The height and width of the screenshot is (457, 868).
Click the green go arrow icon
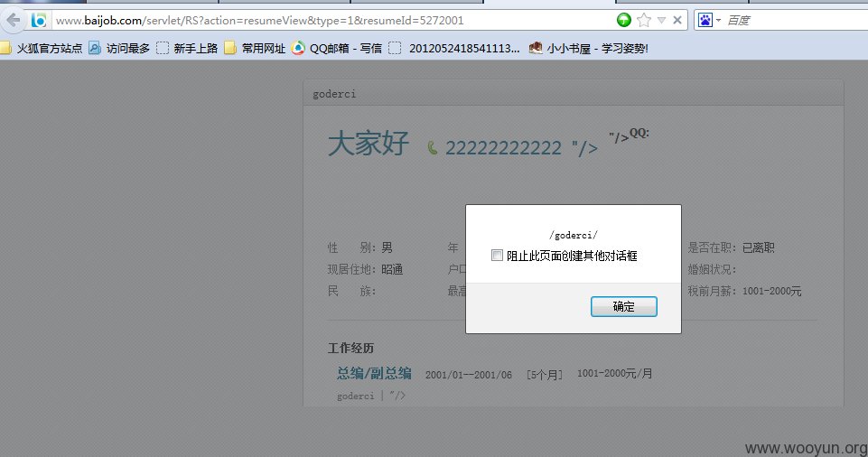[x=624, y=21]
